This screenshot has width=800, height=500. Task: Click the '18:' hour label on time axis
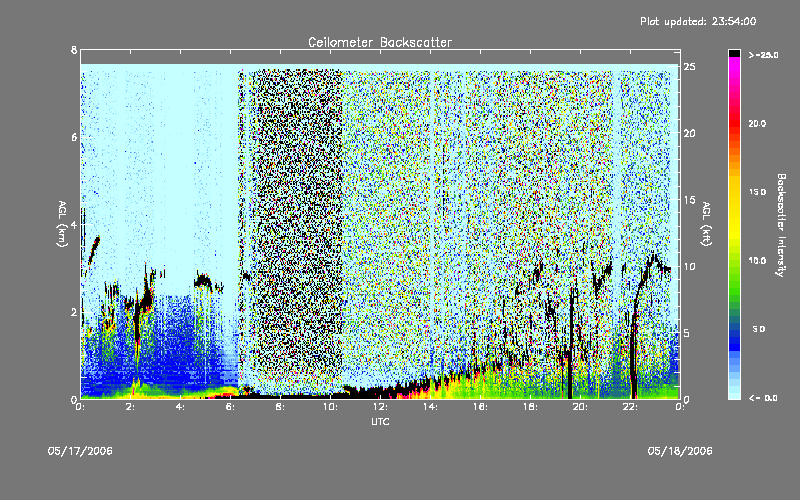click(x=530, y=407)
